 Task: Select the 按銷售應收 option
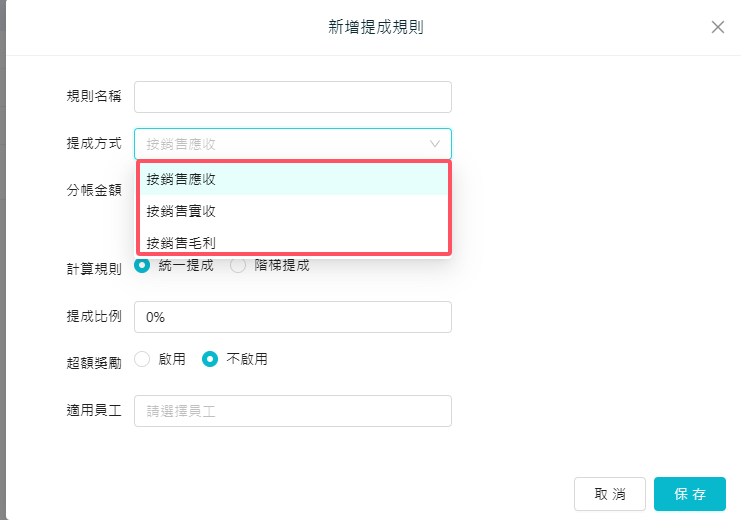click(x=181, y=180)
